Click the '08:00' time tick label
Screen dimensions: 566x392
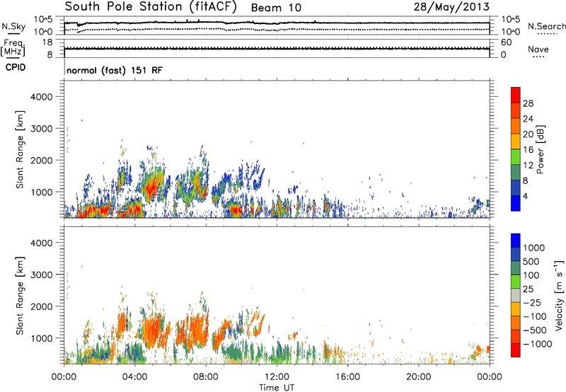[206, 377]
